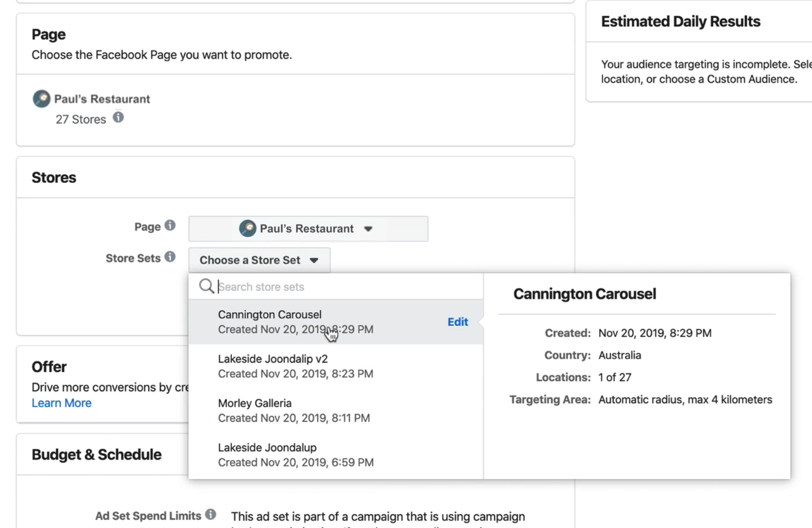The width and height of the screenshot is (812, 528).
Task: Click the page avatar inside Stores Page dropdown
Action: click(x=248, y=228)
